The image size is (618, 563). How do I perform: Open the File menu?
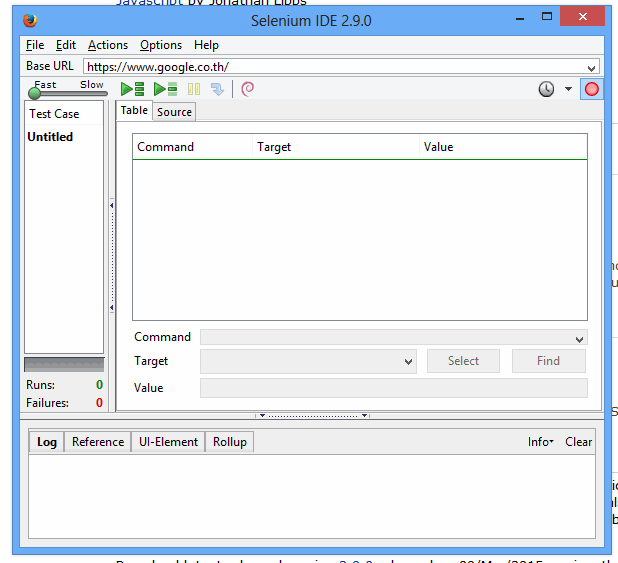[x=35, y=45]
